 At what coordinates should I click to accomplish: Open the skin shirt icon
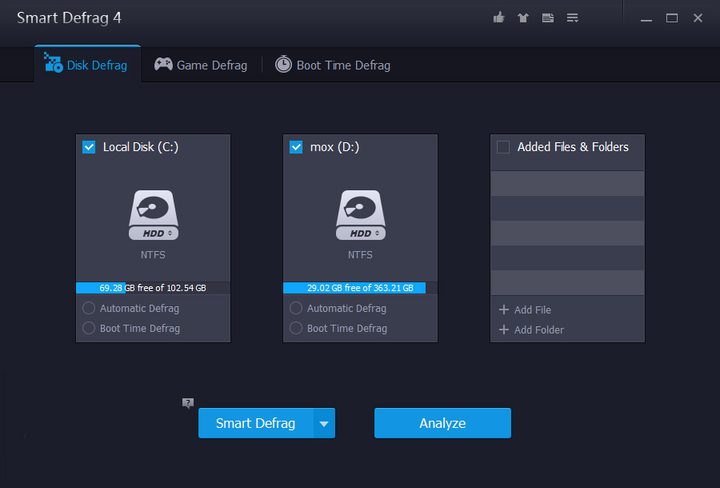coord(523,18)
